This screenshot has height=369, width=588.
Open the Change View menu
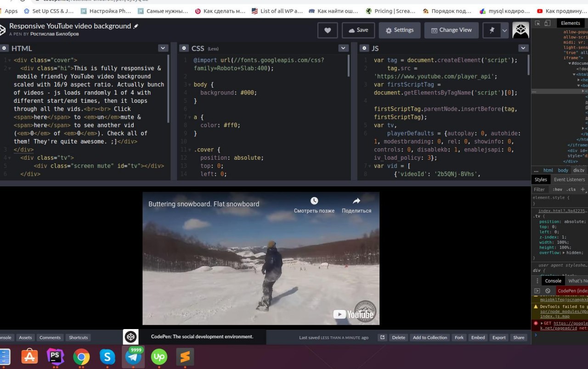point(451,30)
